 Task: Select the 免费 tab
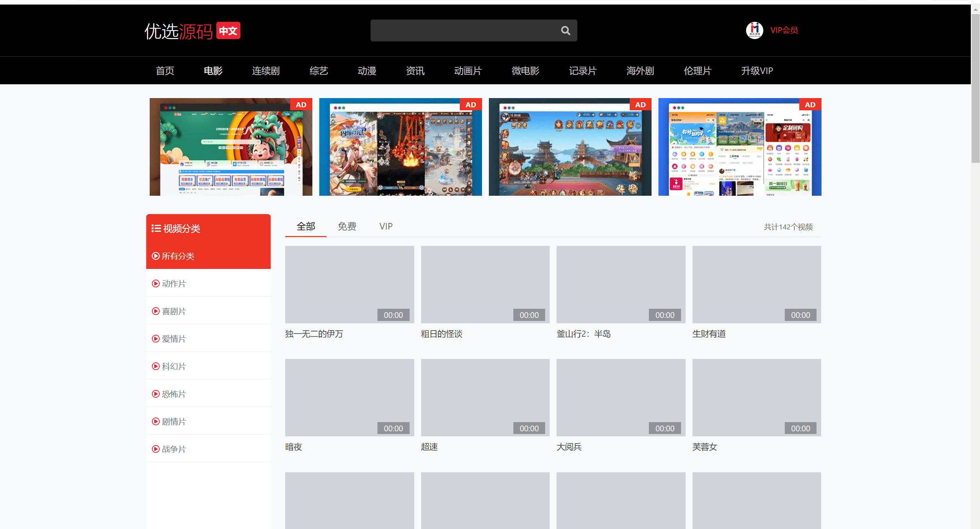(348, 226)
